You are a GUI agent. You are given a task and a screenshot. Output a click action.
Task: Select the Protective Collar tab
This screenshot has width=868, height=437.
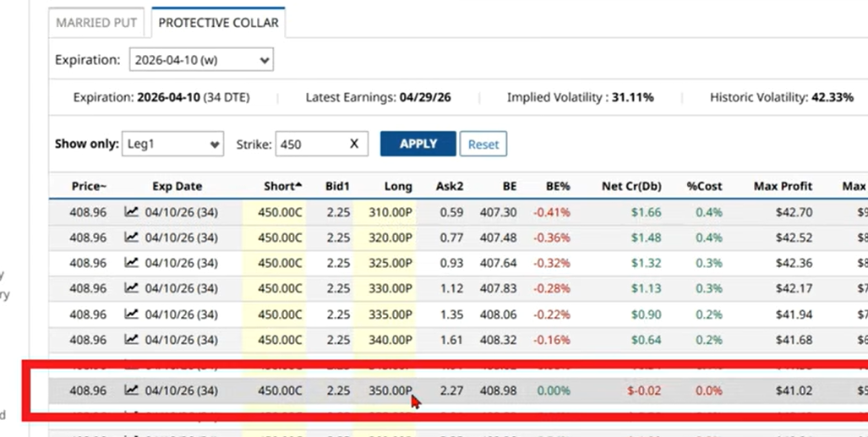218,23
